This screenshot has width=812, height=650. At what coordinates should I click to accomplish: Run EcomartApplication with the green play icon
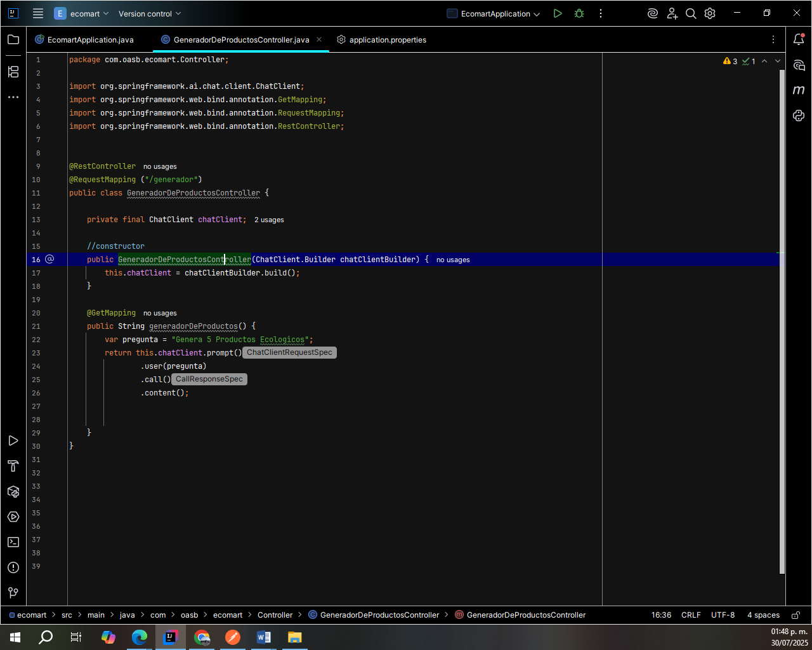pyautogui.click(x=558, y=13)
